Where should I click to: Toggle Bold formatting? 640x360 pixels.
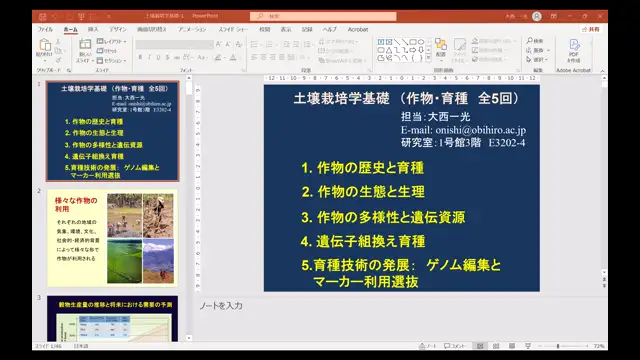tap(140, 58)
